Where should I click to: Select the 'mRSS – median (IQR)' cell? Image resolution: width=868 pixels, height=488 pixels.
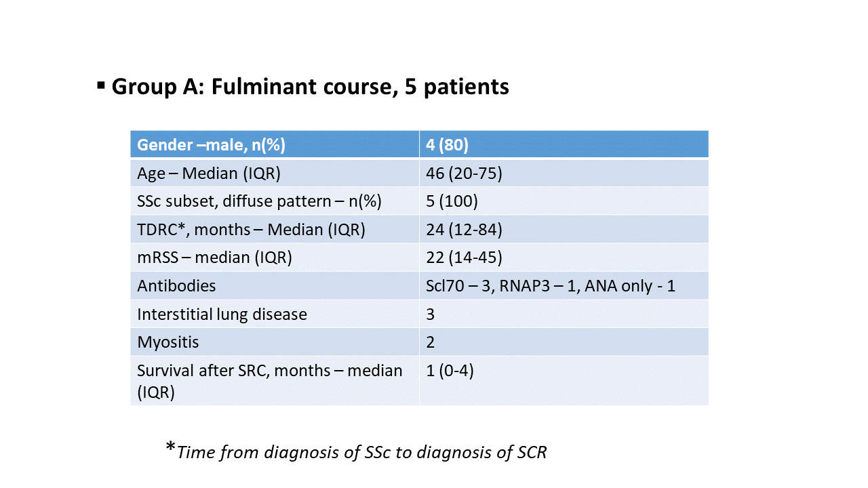(x=214, y=258)
